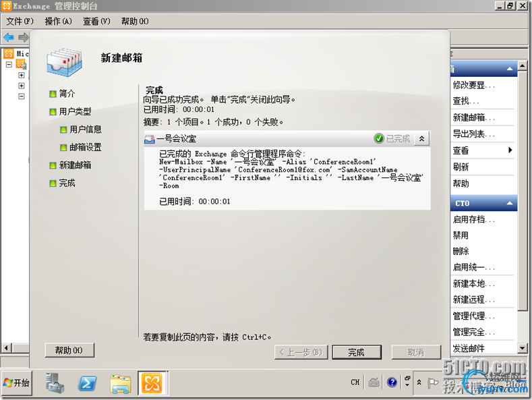Expand the second plus tree node
Screen dimensions: 532x400
click(x=22, y=86)
